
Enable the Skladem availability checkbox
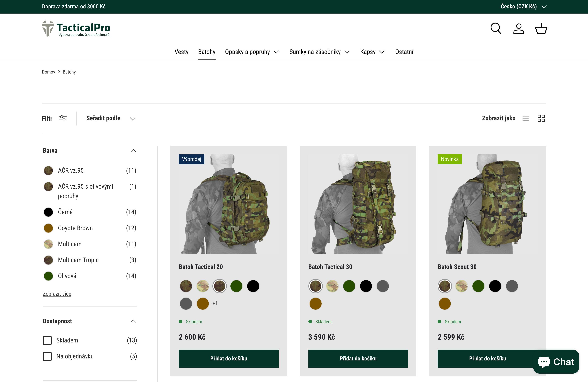[x=47, y=340]
